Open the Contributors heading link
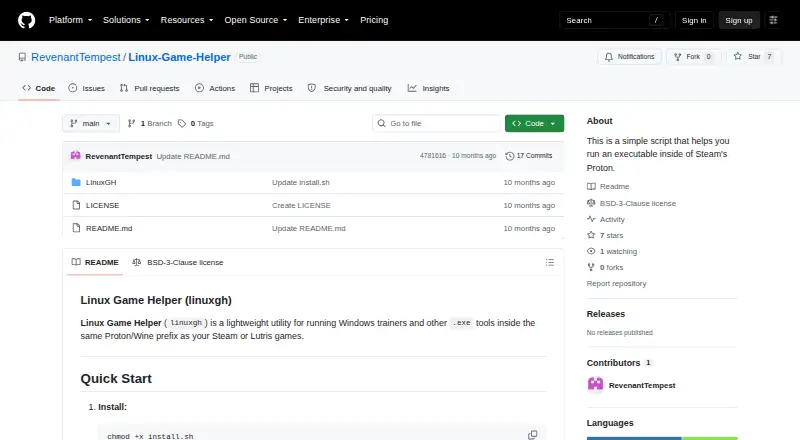The width and height of the screenshot is (800, 440). (619, 363)
